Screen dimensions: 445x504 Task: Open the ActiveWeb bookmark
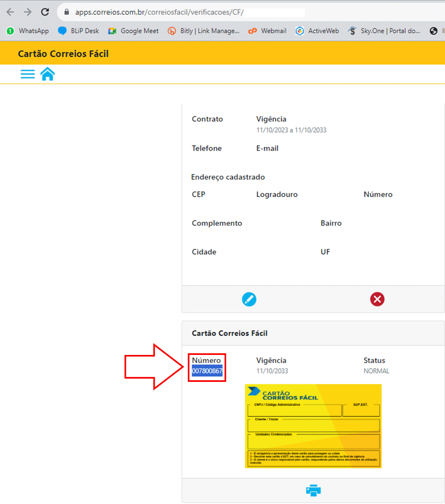pyautogui.click(x=317, y=31)
